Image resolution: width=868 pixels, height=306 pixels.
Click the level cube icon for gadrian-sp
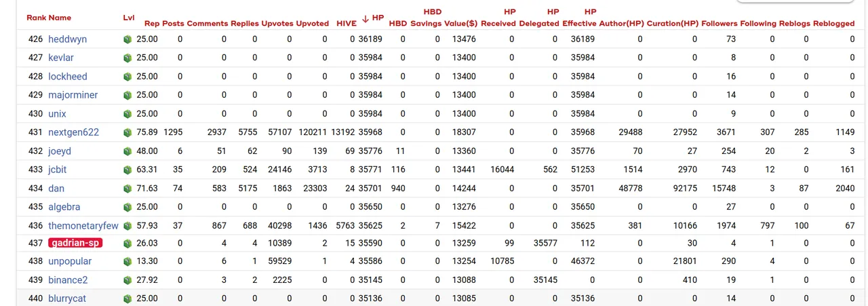point(127,243)
